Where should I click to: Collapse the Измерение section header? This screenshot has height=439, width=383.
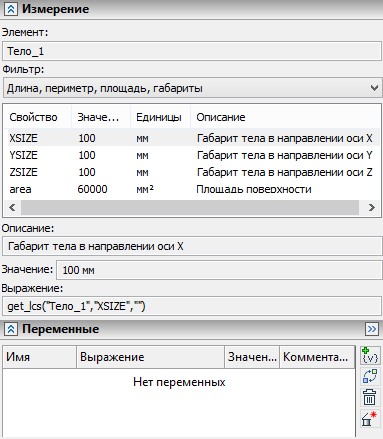[10, 9]
